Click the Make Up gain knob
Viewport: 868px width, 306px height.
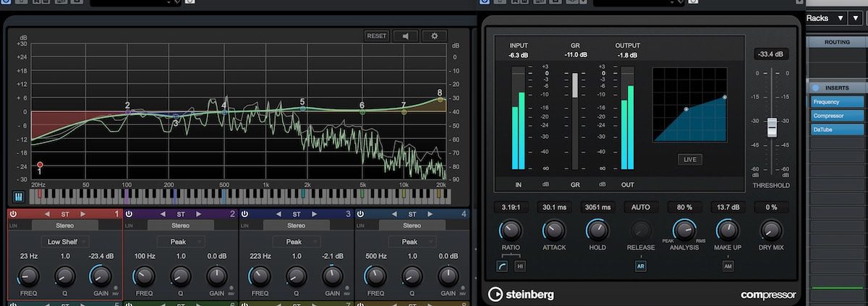click(728, 231)
